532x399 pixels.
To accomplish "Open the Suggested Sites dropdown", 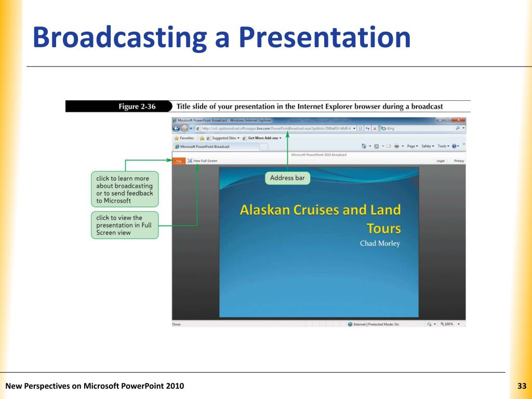I will [x=223, y=138].
